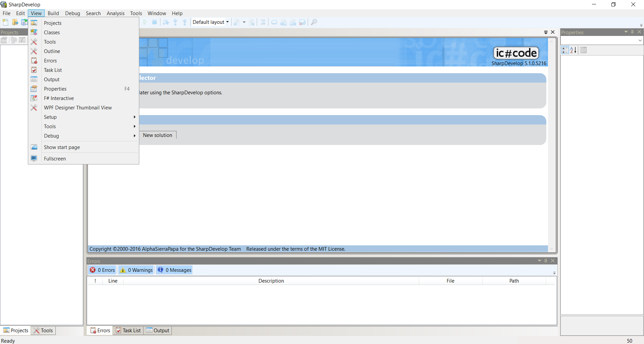Select alphabetical sorting in Properties panel

(573, 50)
